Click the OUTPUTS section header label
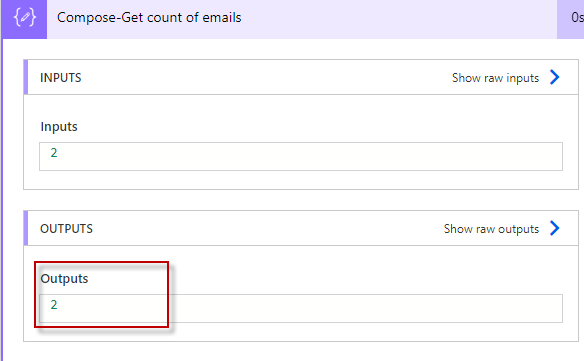Image resolution: width=584 pixels, height=361 pixels. point(66,229)
